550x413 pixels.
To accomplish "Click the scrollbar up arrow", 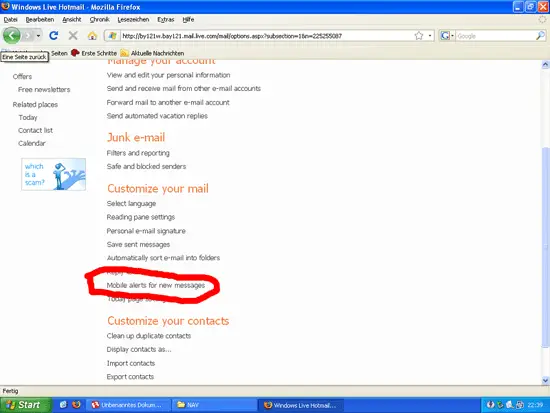I will pyautogui.click(x=545, y=65).
